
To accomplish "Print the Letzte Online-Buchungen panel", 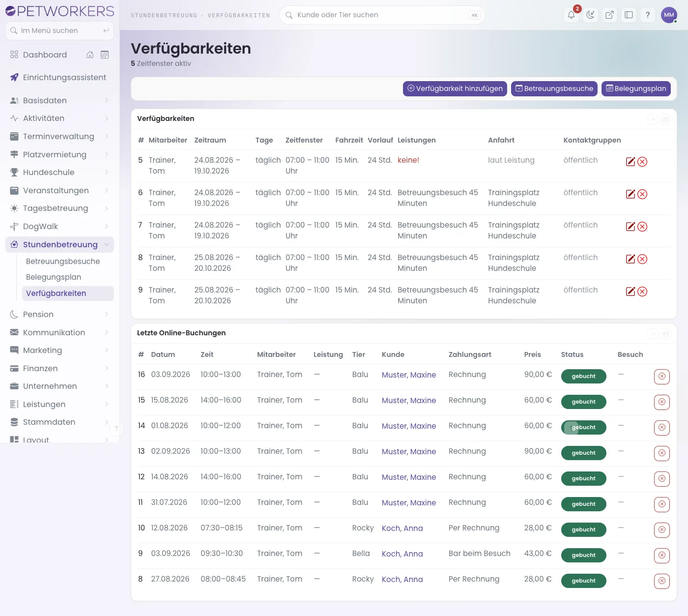I will click(x=666, y=334).
